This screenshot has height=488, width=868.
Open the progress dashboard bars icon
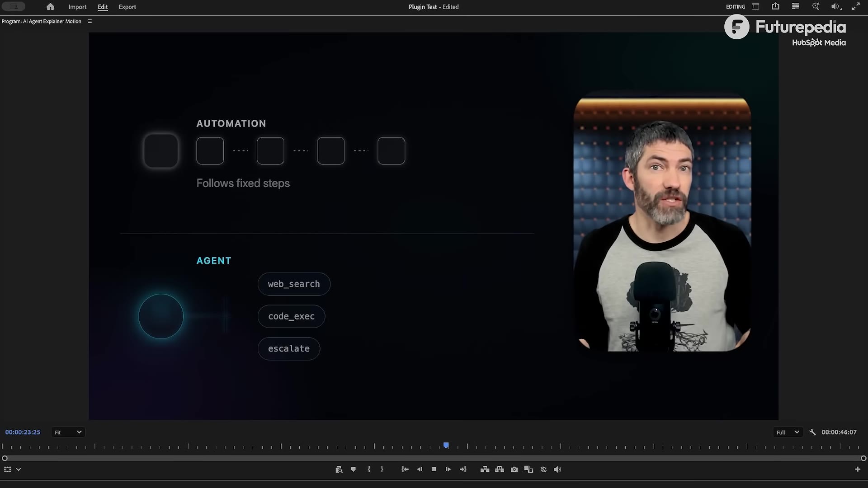(796, 6)
